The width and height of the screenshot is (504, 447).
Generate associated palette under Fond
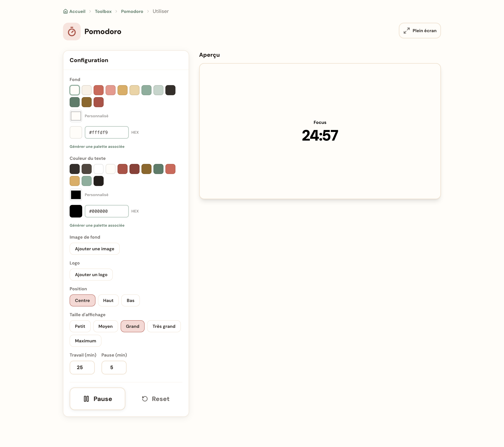(x=97, y=147)
